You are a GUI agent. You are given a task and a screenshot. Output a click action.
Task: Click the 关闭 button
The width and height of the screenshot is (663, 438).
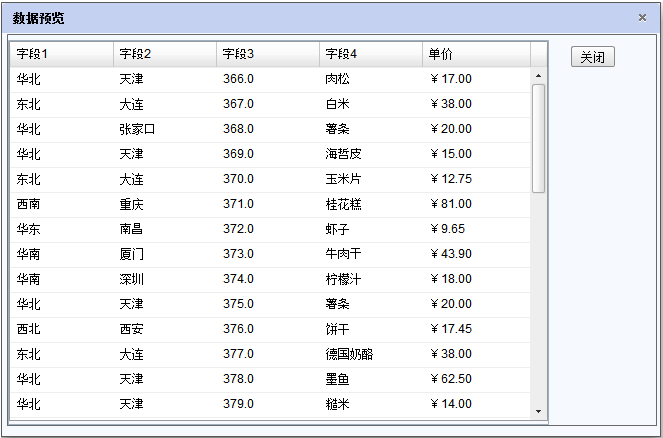click(592, 57)
